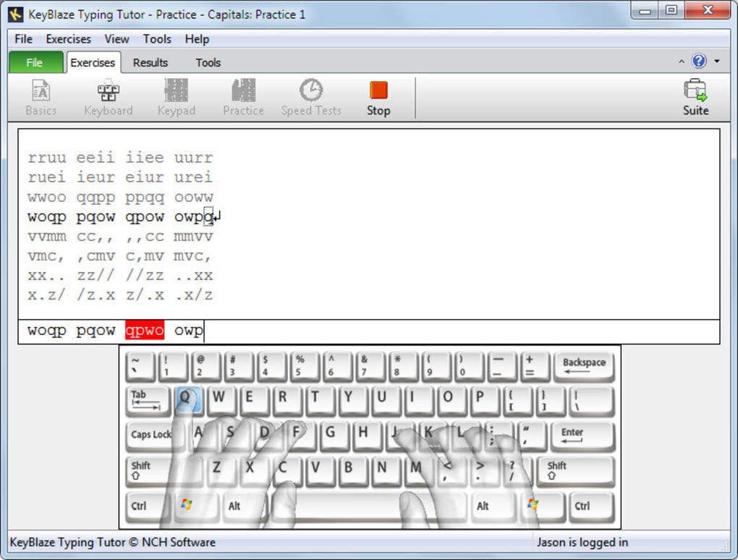Open the Keypad training section

176,96
